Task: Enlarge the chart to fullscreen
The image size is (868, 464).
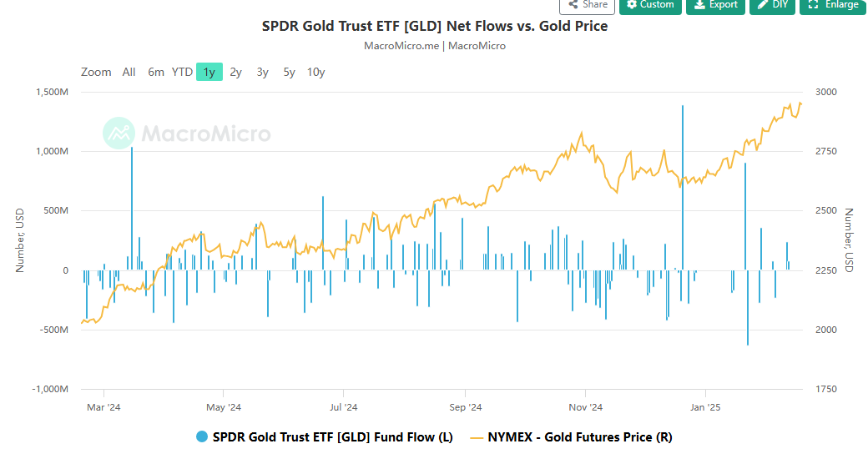Action: [832, 5]
